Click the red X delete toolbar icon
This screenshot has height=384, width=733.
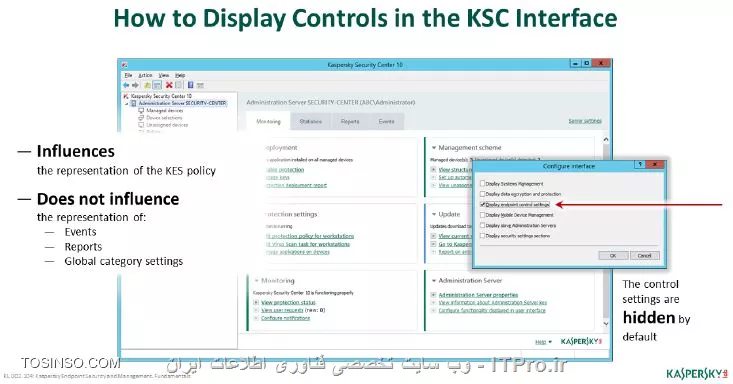pos(169,85)
